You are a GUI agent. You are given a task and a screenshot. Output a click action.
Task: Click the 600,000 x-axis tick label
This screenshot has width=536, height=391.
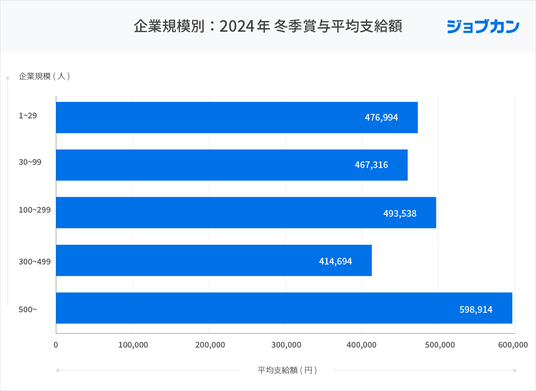(513, 345)
